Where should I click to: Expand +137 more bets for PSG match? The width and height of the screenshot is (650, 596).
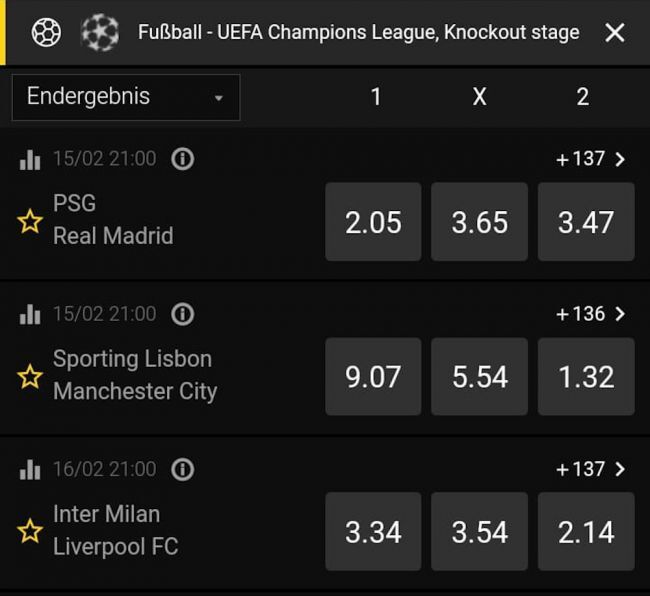pos(591,159)
